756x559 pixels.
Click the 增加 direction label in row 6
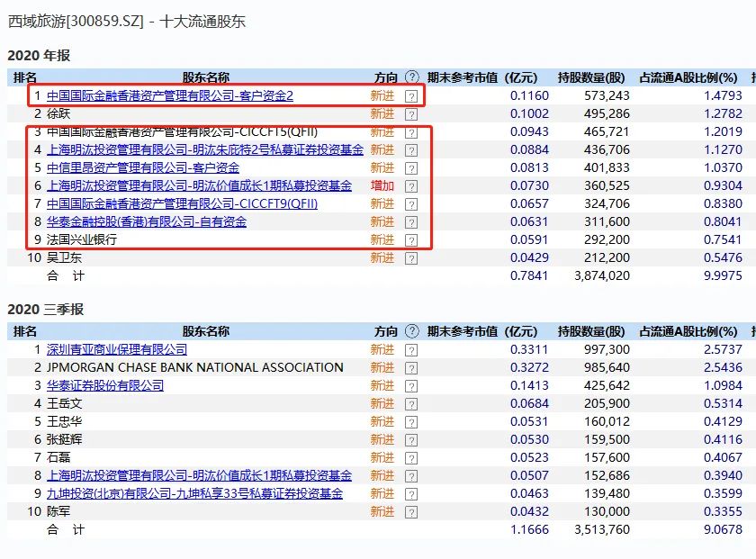click(x=382, y=185)
